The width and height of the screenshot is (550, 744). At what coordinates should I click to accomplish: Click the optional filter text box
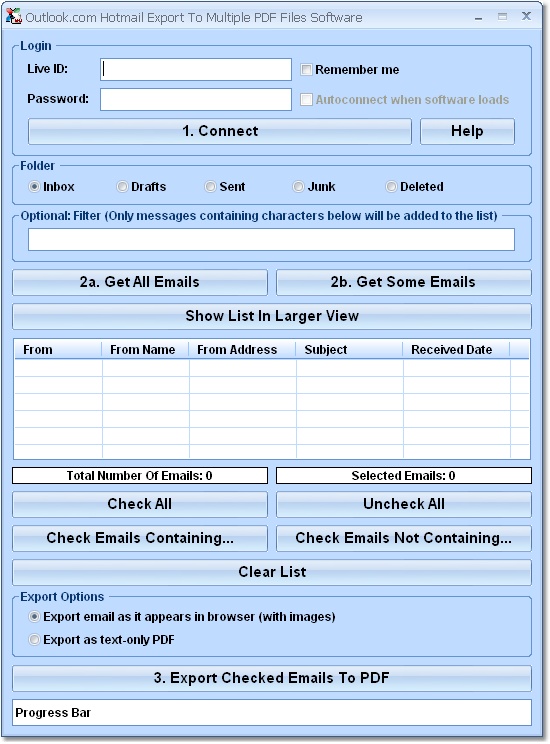(271, 239)
